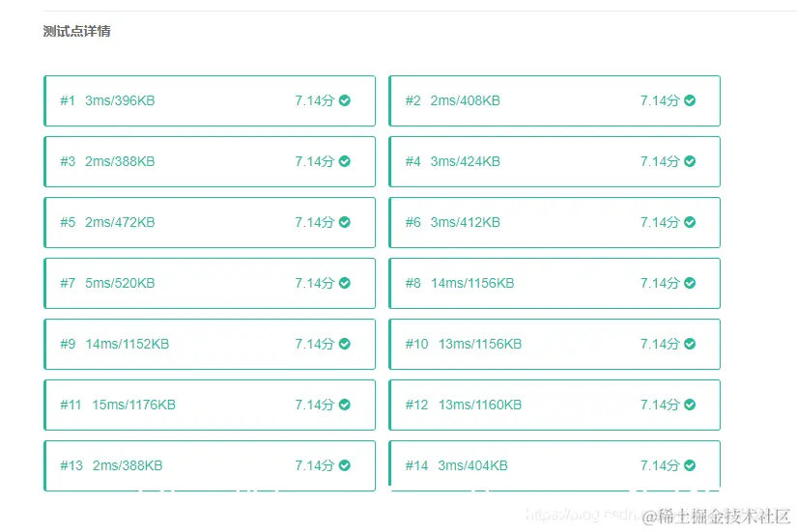
Task: Select the "3ms/404KB" text of test #14
Action: pyautogui.click(x=472, y=465)
